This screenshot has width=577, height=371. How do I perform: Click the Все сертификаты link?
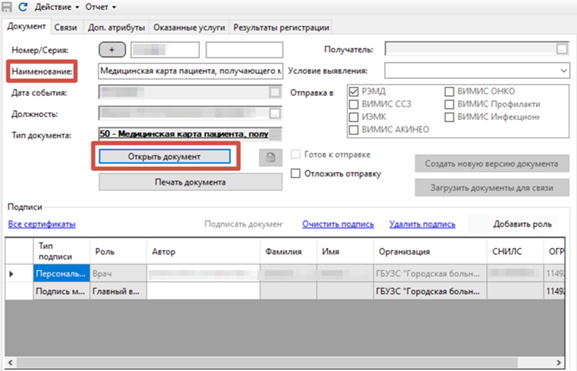tap(42, 224)
